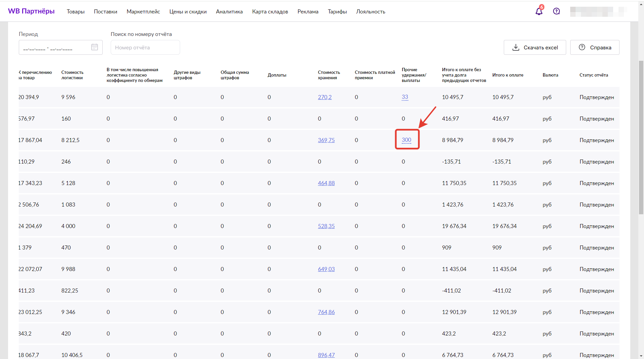Switch to Реклама section
Image resolution: width=644 pixels, height=359 pixels.
pyautogui.click(x=308, y=12)
